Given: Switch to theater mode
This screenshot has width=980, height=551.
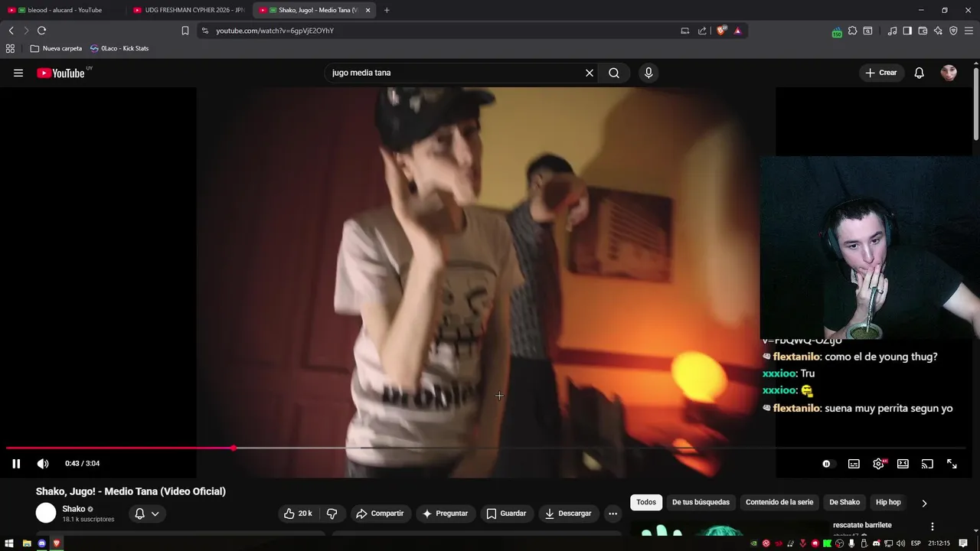Looking at the screenshot, I should (903, 464).
